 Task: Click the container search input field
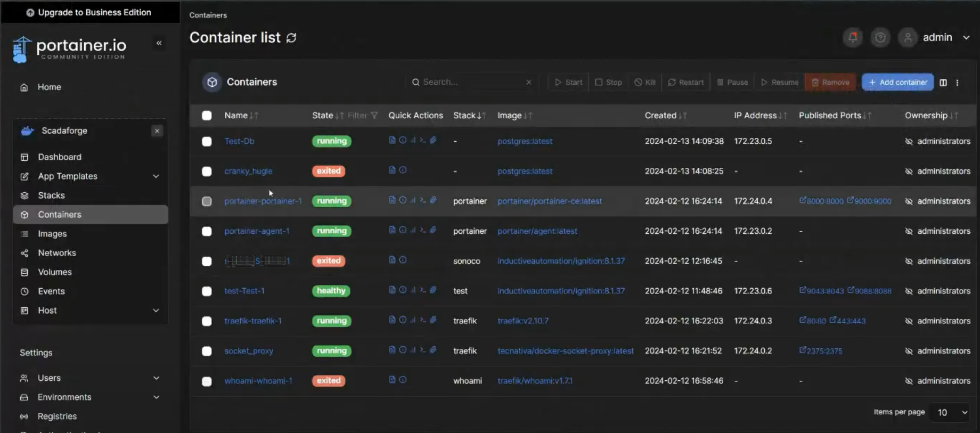(473, 82)
